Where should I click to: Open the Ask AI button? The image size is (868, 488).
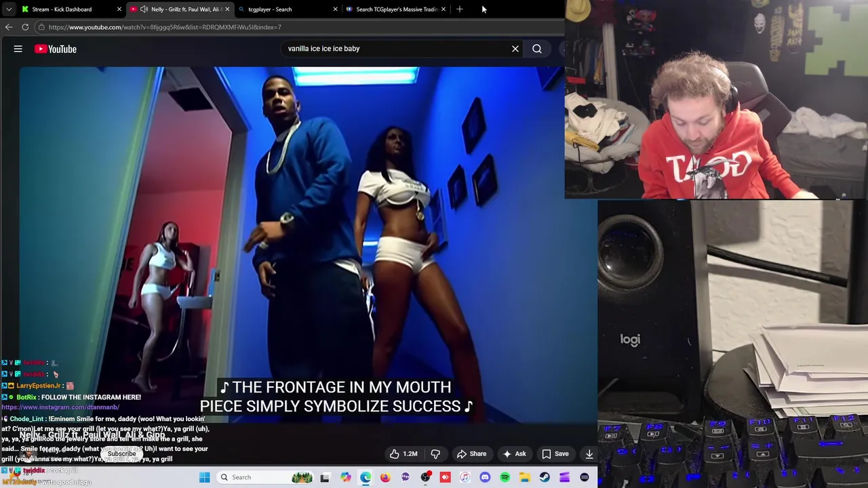(x=513, y=454)
